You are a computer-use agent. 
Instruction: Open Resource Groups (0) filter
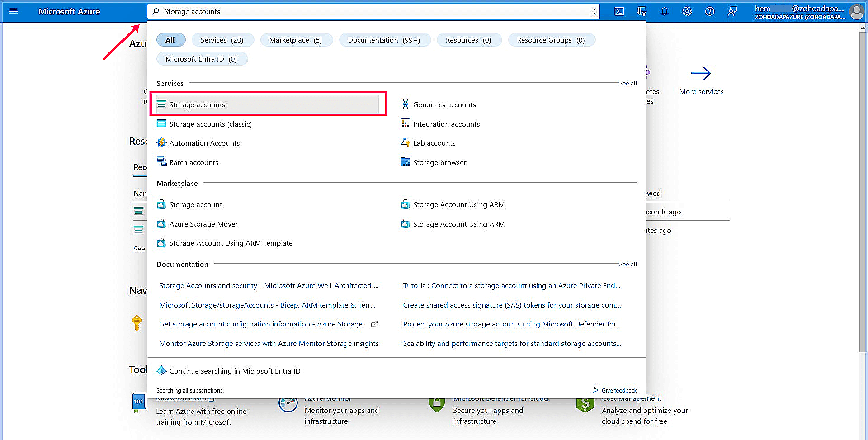(552, 40)
